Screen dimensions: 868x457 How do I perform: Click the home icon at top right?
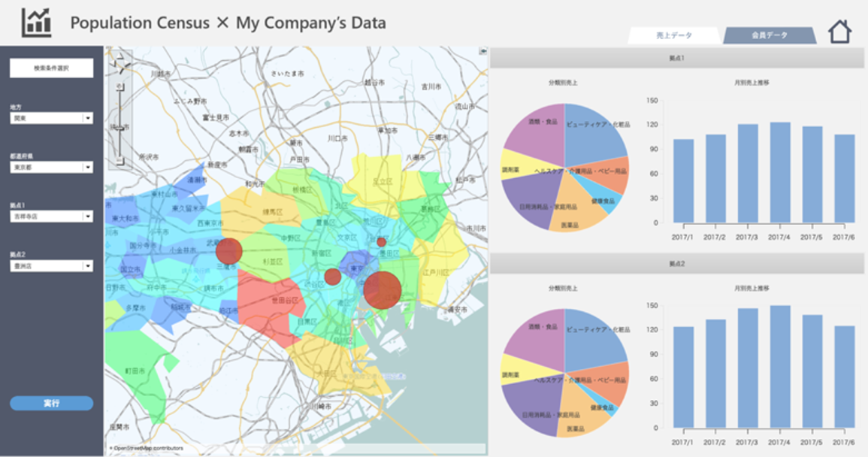[839, 32]
